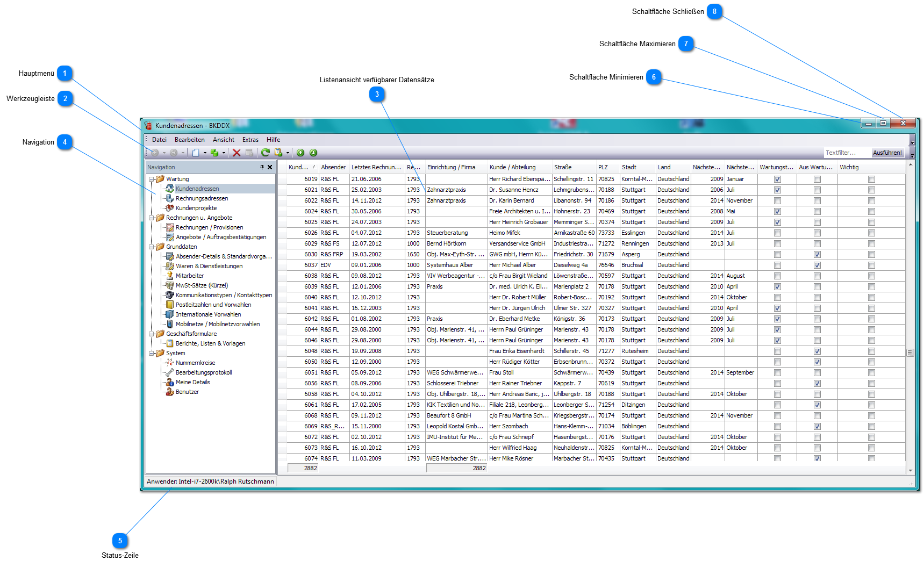This screenshot has height=568, width=924.
Task: Click the red X delete icon
Action: (x=237, y=153)
